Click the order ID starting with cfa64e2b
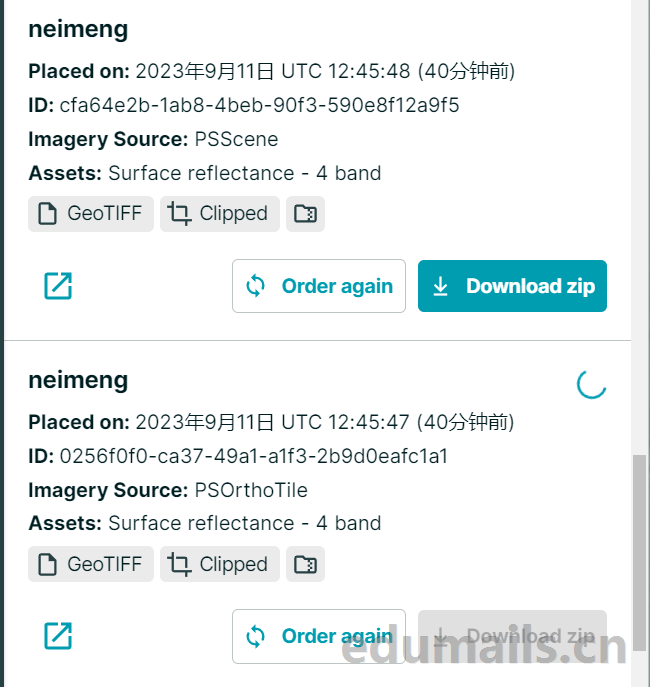This screenshot has height=687, width=650. [259, 105]
